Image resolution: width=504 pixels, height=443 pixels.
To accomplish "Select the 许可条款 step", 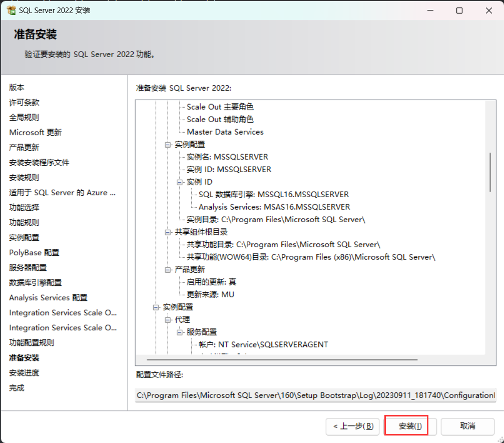I will pos(24,103).
